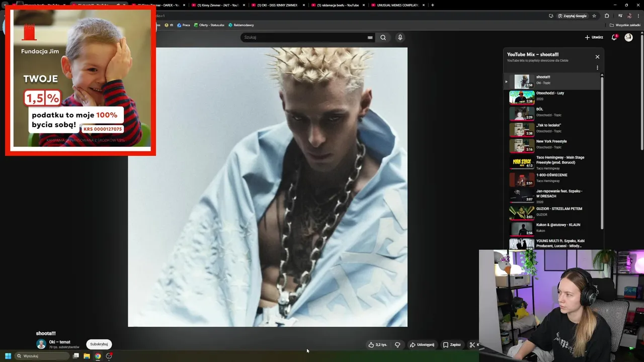
Task: Open the OBS-like app on taskbar
Action: [x=109, y=356]
